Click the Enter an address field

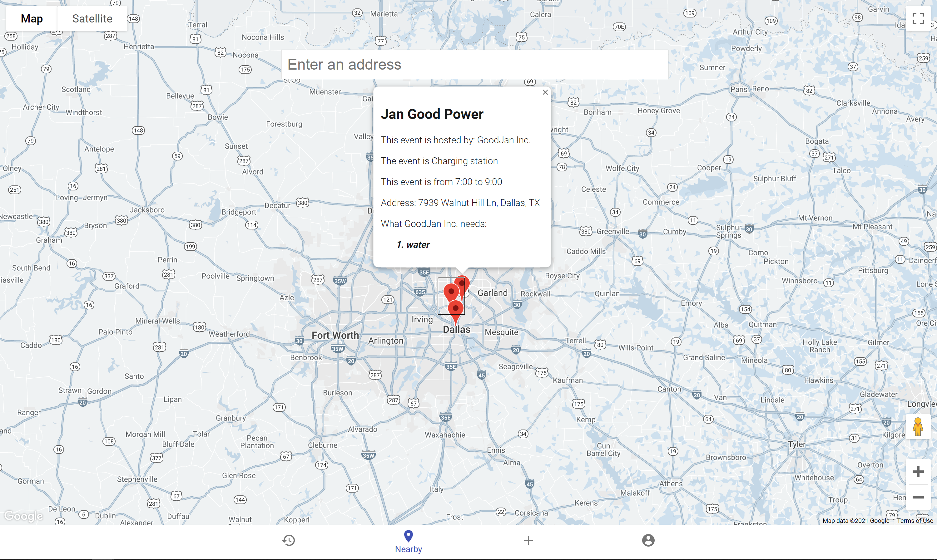474,65
